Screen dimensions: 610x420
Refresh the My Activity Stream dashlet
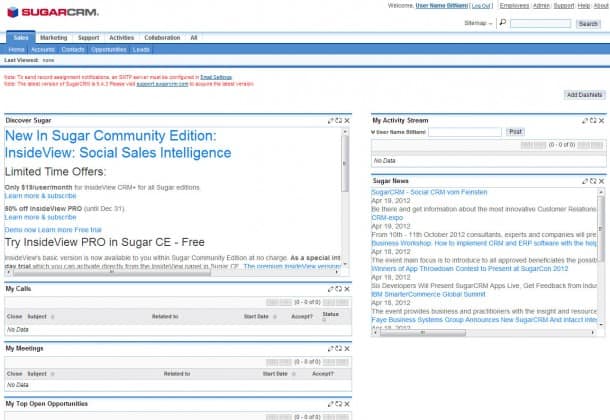pyautogui.click(x=593, y=121)
